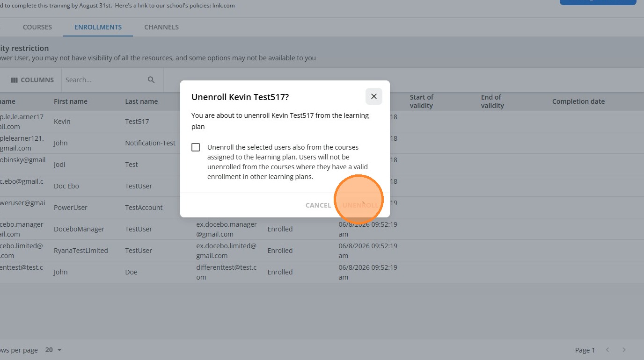Image resolution: width=644 pixels, height=360 pixels.
Task: Click last name Test in Jodi's row
Action: (132, 165)
